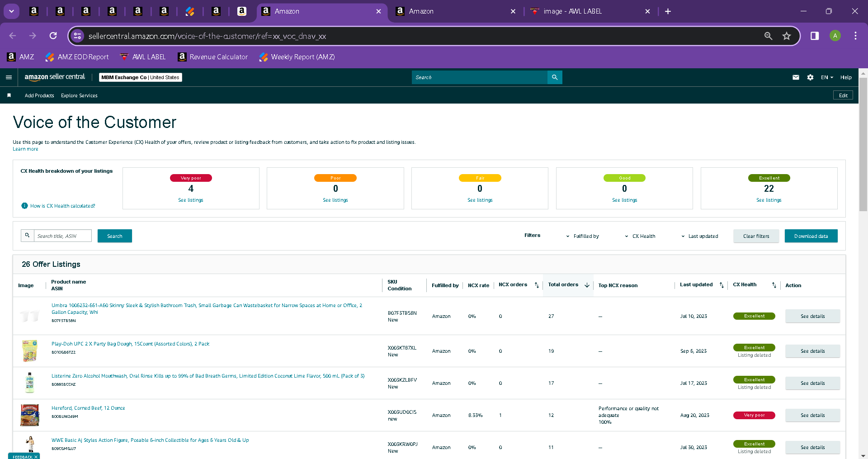Click the Play-Doh product thumbnail
Viewport: 868px width, 459px height.
(30, 351)
